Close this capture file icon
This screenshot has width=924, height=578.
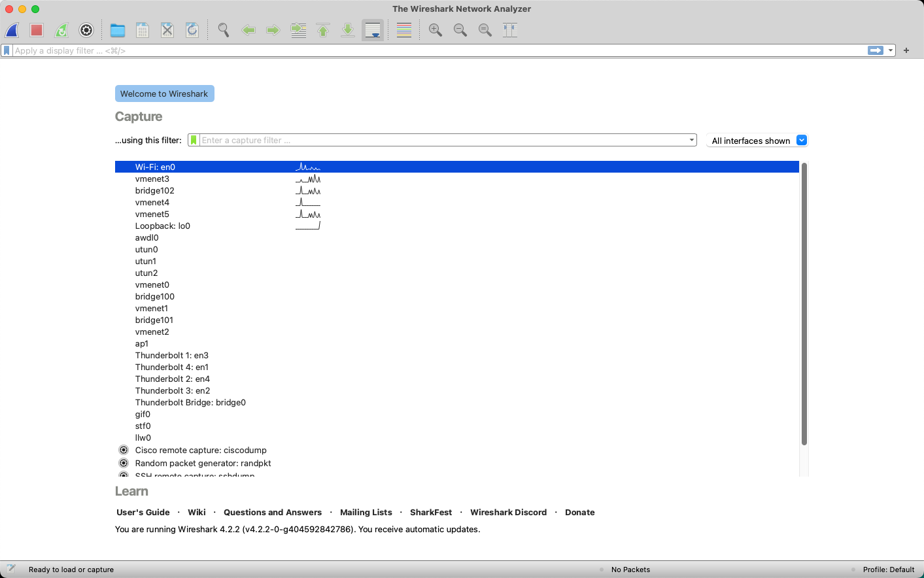tap(167, 30)
